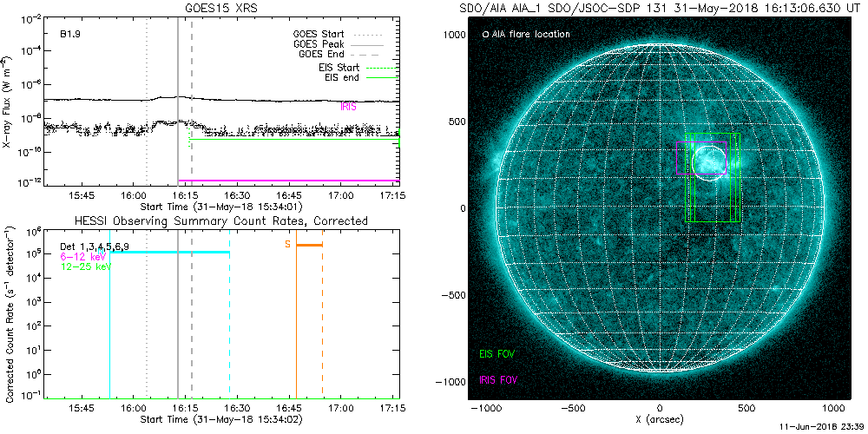Click the '12-25 keV' green channel label

pos(85,266)
